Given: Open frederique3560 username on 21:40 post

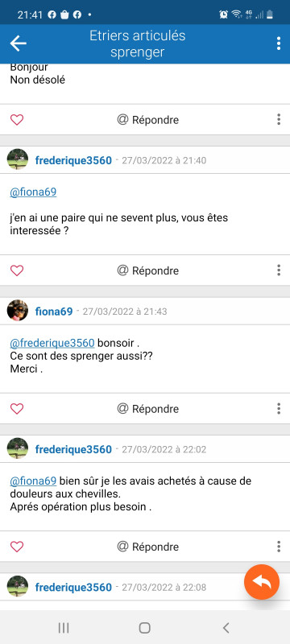Looking at the screenshot, I should coord(73,160).
